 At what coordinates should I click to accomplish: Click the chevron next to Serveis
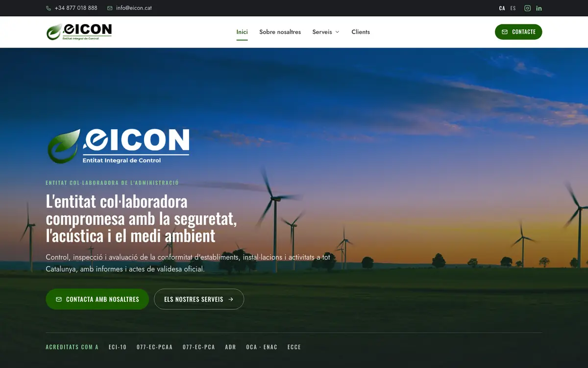[x=337, y=32]
